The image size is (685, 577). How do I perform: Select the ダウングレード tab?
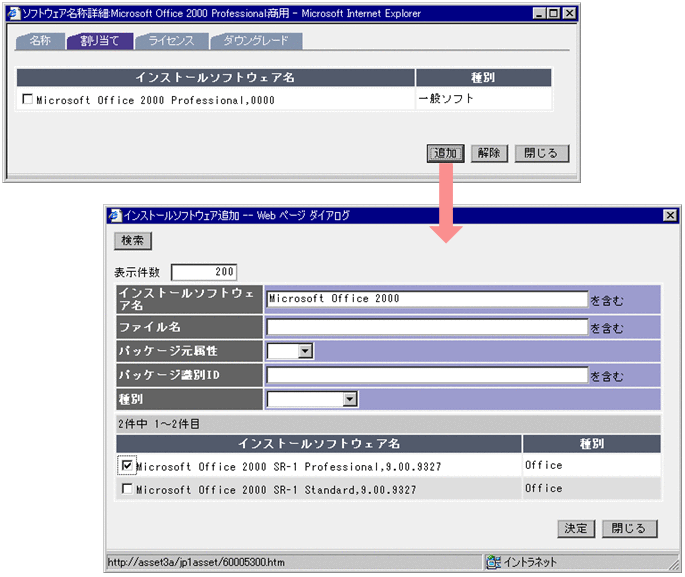pyautogui.click(x=256, y=41)
